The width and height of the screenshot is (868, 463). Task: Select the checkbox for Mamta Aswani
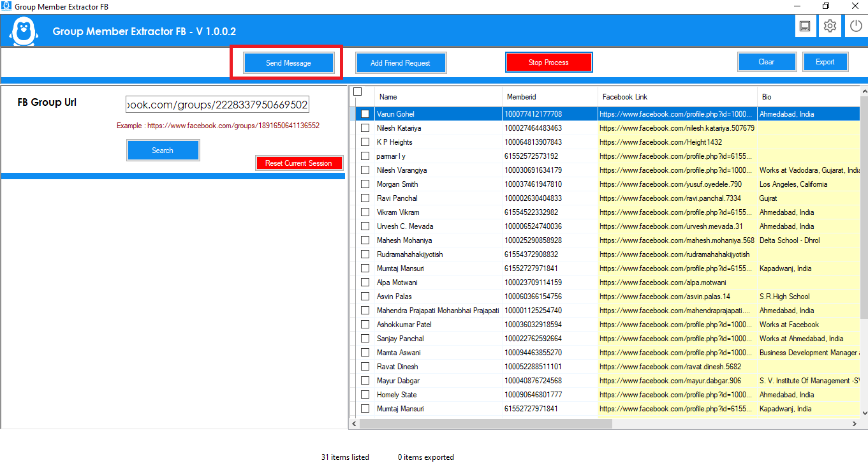[365, 353]
